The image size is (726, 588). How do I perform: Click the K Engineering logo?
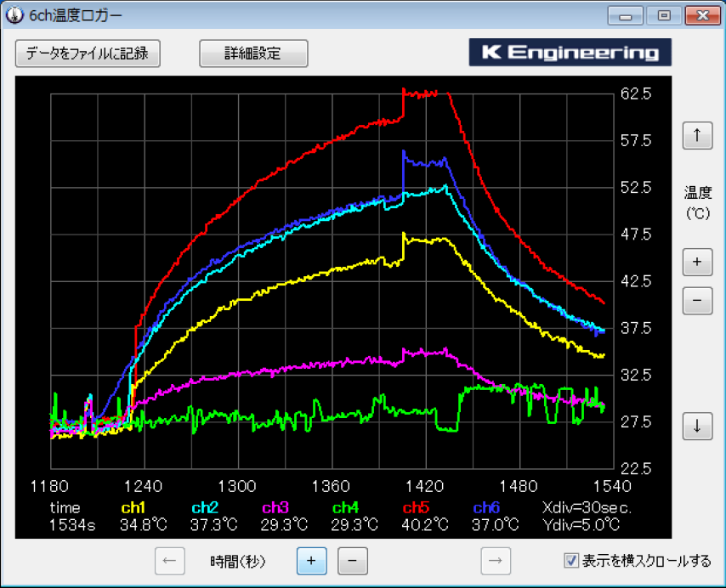coord(570,53)
